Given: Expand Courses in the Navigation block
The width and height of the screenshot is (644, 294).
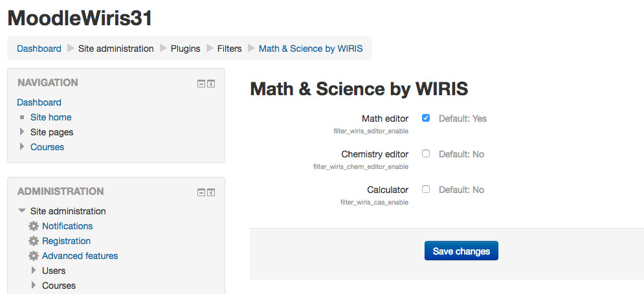Looking at the screenshot, I should (21, 147).
